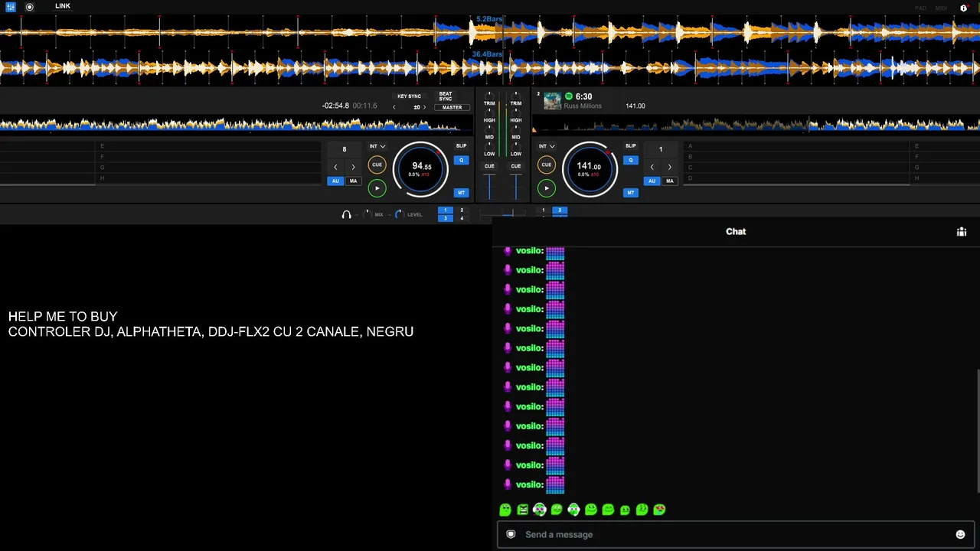Viewport: 980px width, 551px height.
Task: Click the microphone badge beside the last vosilo message
Action: click(x=508, y=484)
